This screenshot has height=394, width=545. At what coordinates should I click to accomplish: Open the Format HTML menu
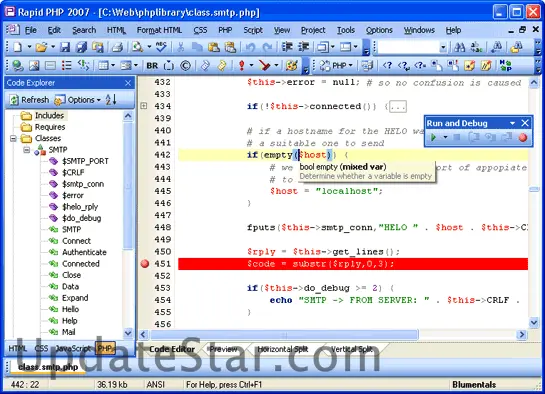coord(159,30)
